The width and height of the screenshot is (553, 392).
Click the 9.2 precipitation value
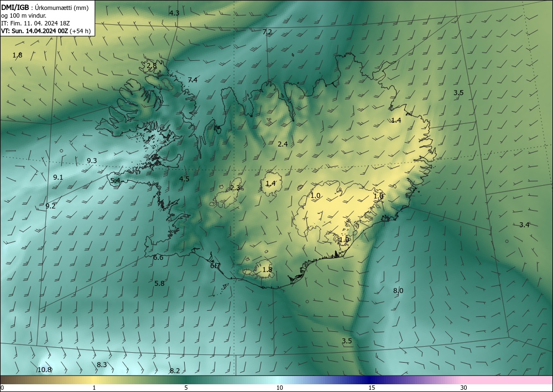(50, 206)
